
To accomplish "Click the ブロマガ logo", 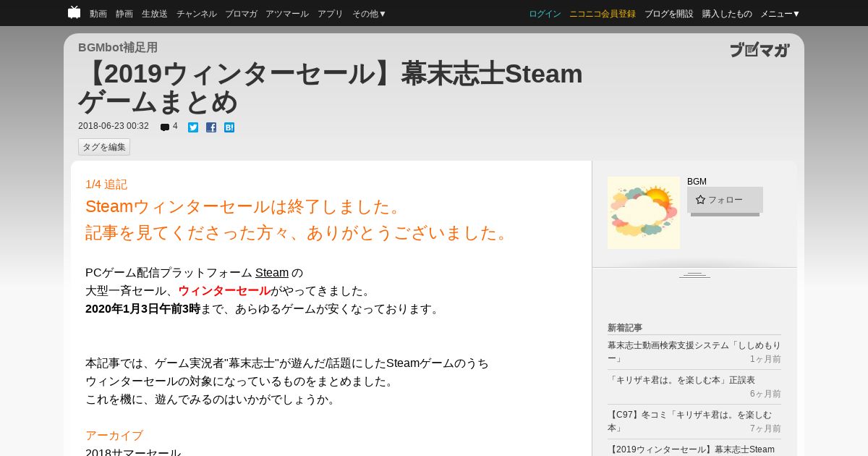I will pyautogui.click(x=759, y=50).
